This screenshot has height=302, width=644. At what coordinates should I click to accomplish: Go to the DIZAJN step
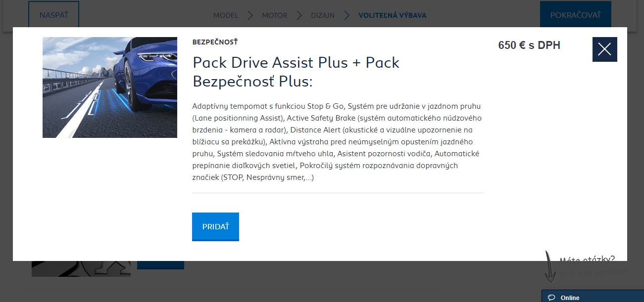(323, 15)
